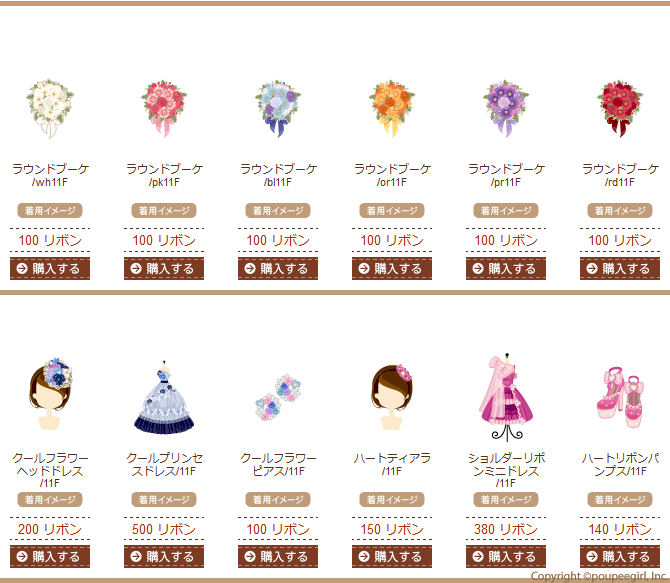Show 着用イメージ for ラウンドブーケ/or11F
This screenshot has height=583, width=670.
[392, 210]
